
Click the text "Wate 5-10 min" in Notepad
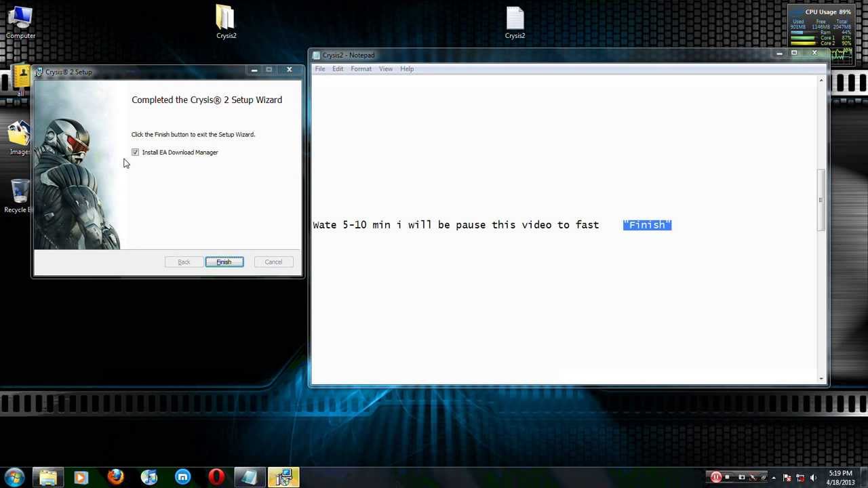pos(351,225)
